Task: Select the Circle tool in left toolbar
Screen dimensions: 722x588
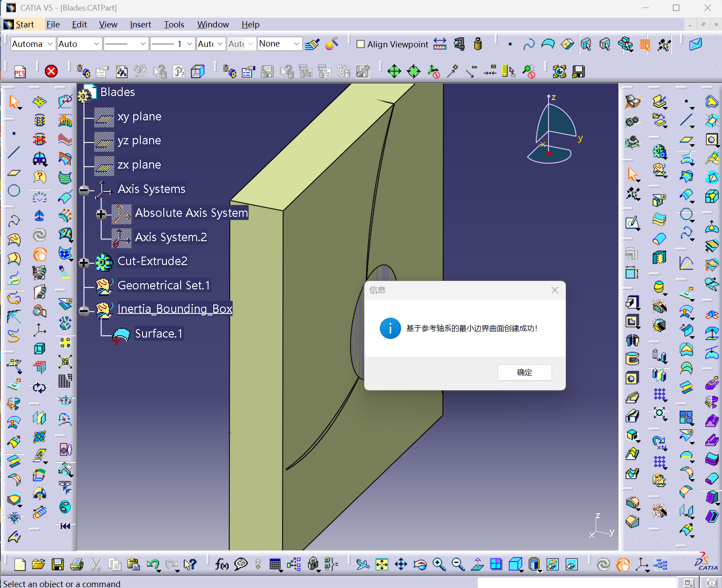Action: point(14,191)
